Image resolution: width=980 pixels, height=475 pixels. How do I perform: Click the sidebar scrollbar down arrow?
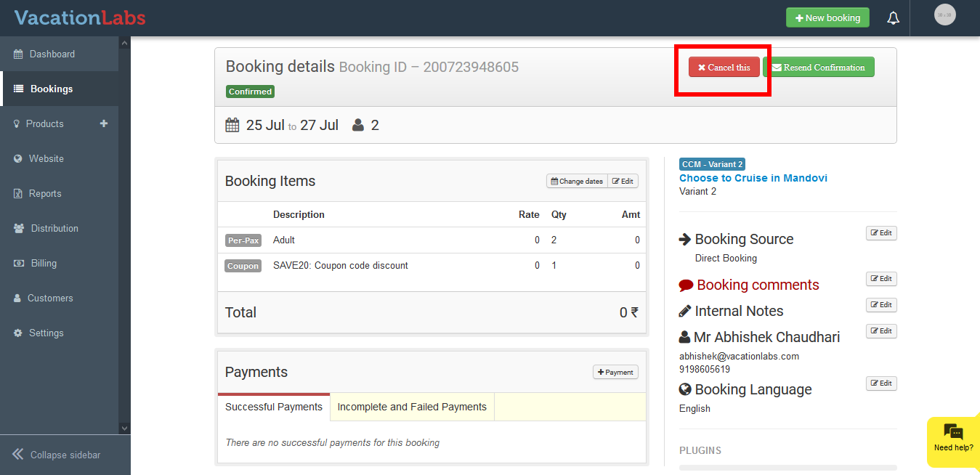[124, 429]
